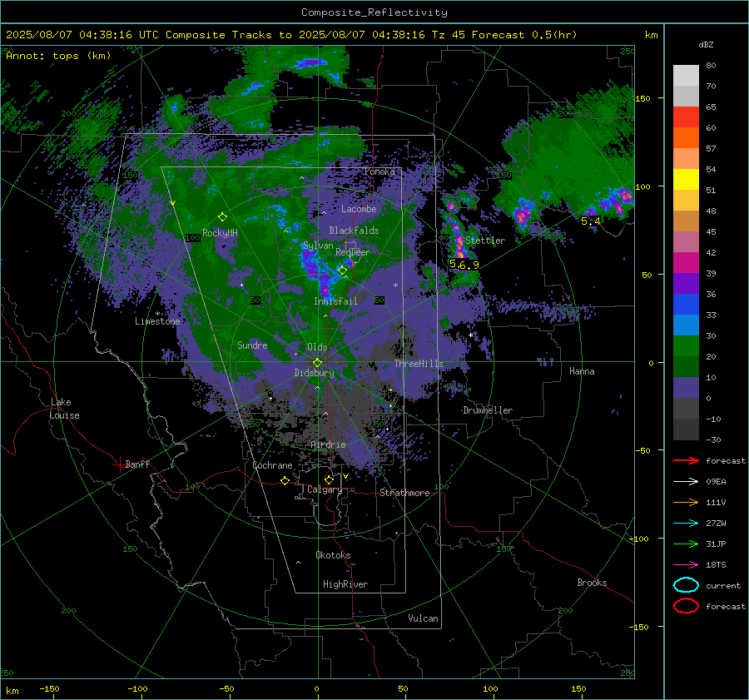Image resolution: width=749 pixels, height=700 pixels.
Task: Click the cyan 'current' ellipse legend icon
Action: pos(686,585)
